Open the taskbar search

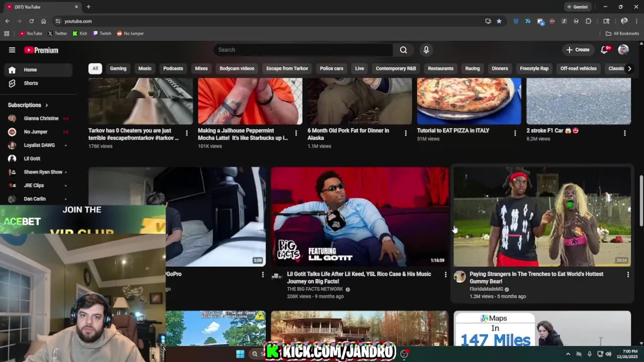[255, 354]
